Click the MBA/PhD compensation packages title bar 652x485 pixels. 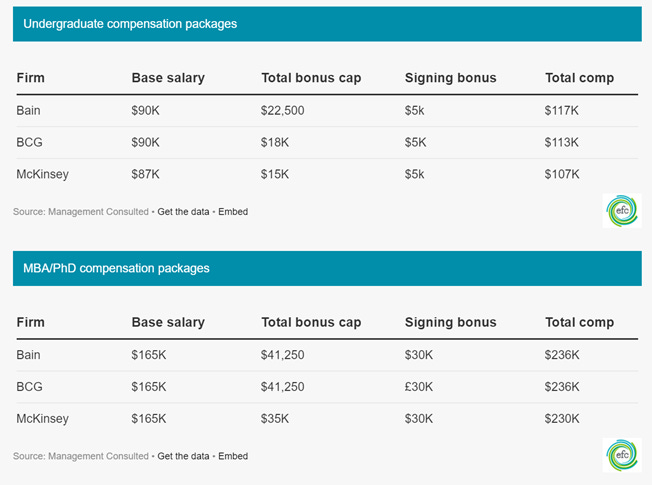coord(327,268)
